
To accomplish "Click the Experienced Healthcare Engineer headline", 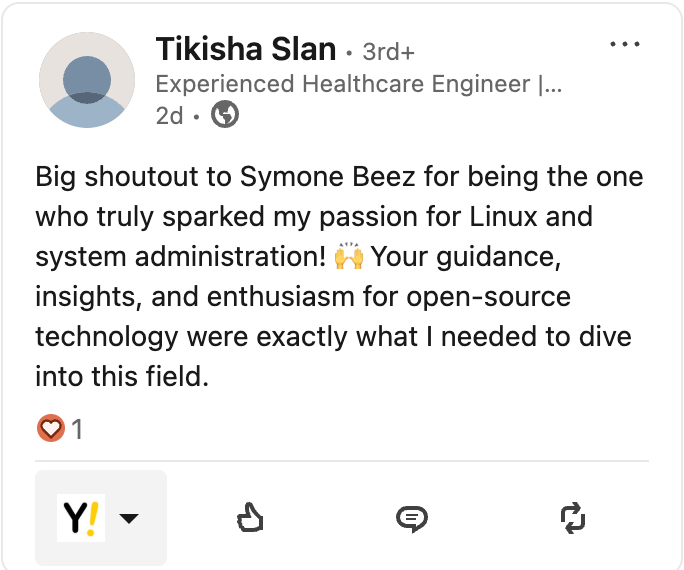I will [x=359, y=84].
